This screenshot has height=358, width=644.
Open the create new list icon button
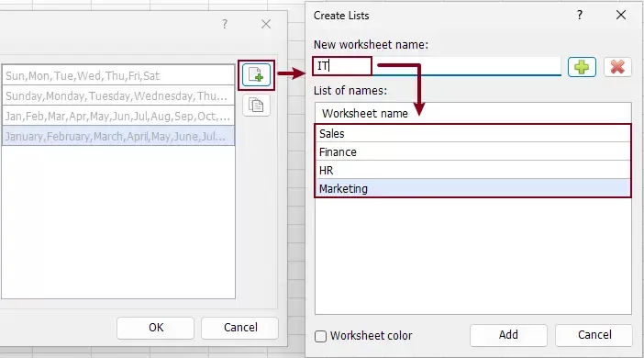point(256,74)
